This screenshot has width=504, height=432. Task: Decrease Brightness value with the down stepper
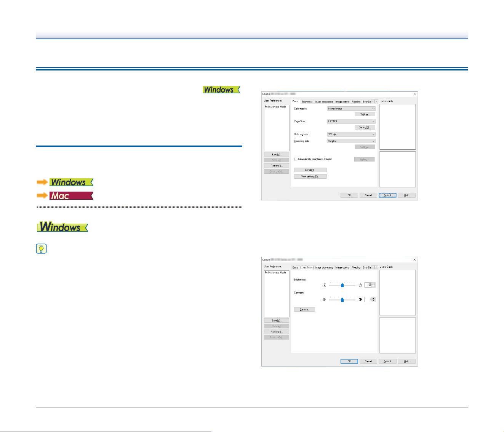(x=373, y=286)
